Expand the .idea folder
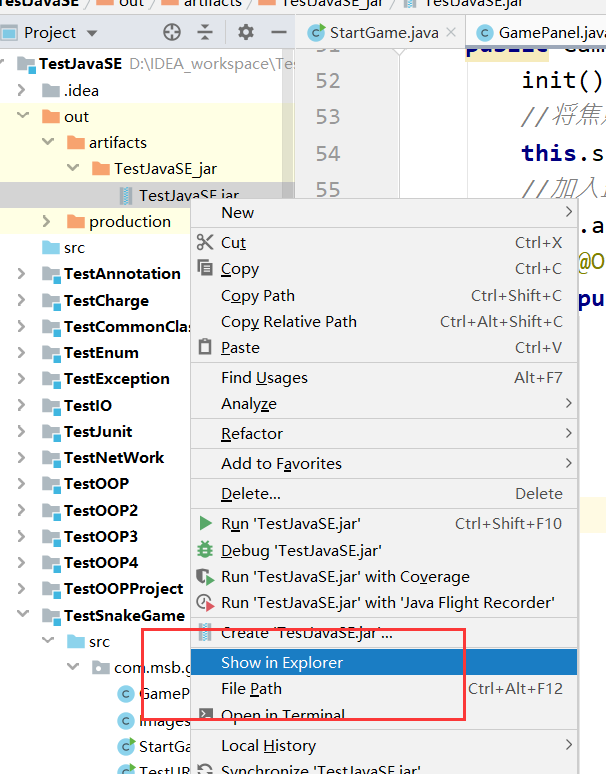Image resolution: width=606 pixels, height=774 pixels. 21,90
